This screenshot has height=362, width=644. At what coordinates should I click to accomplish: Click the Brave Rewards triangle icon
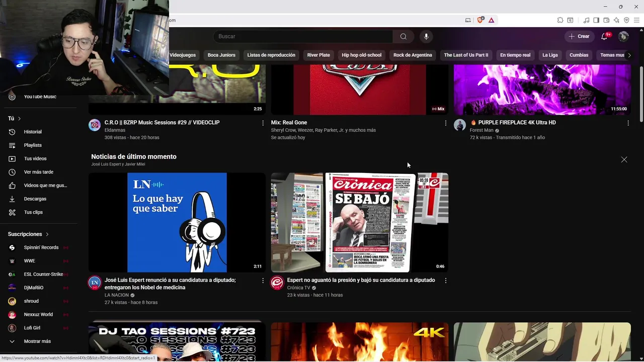pyautogui.click(x=491, y=20)
